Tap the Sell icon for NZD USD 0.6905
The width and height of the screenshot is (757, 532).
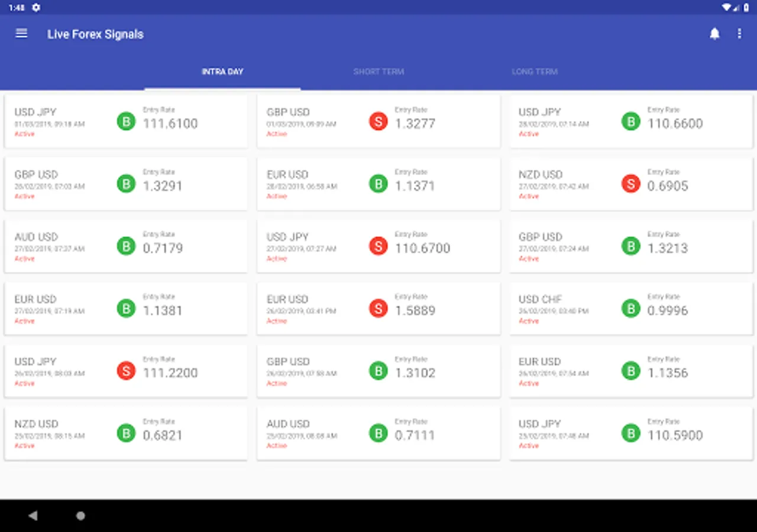pos(631,184)
